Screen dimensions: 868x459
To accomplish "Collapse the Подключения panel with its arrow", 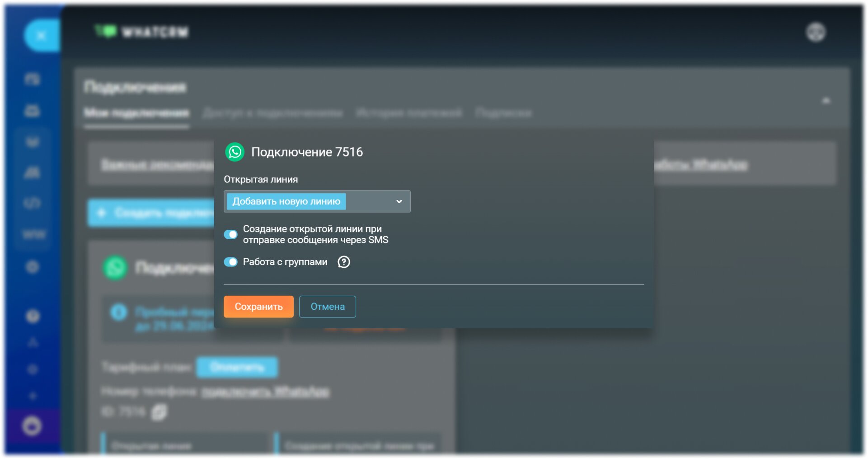I will [x=826, y=100].
